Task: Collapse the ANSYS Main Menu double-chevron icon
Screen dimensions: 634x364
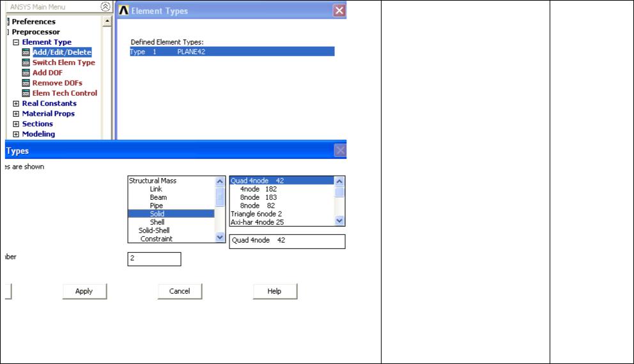Action: (105, 6)
